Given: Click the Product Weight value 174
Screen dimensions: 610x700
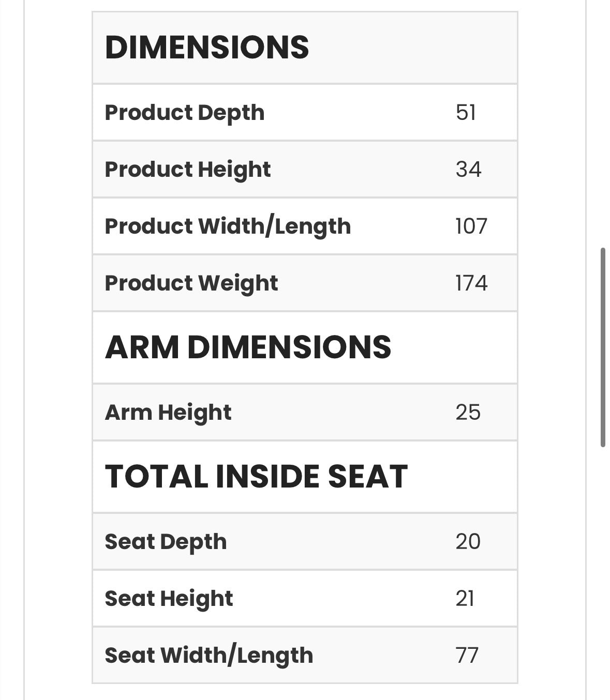Looking at the screenshot, I should (x=471, y=283).
